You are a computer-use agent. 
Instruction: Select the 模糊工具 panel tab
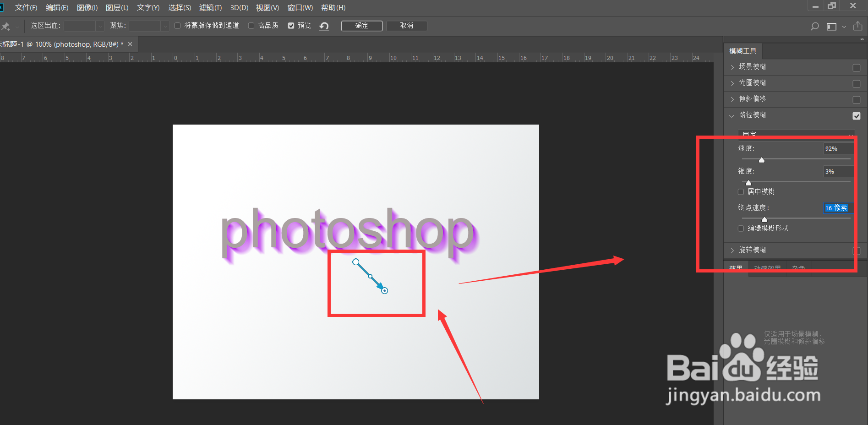(742, 51)
